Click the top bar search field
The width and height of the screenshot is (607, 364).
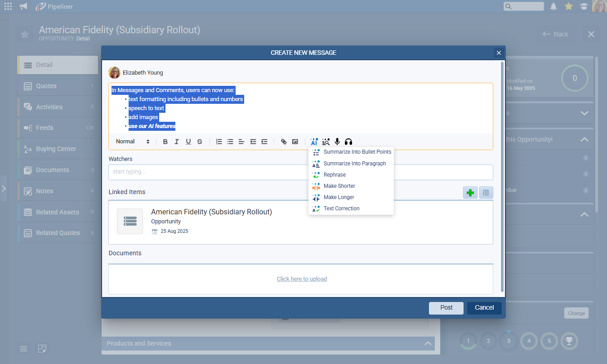pos(524,6)
